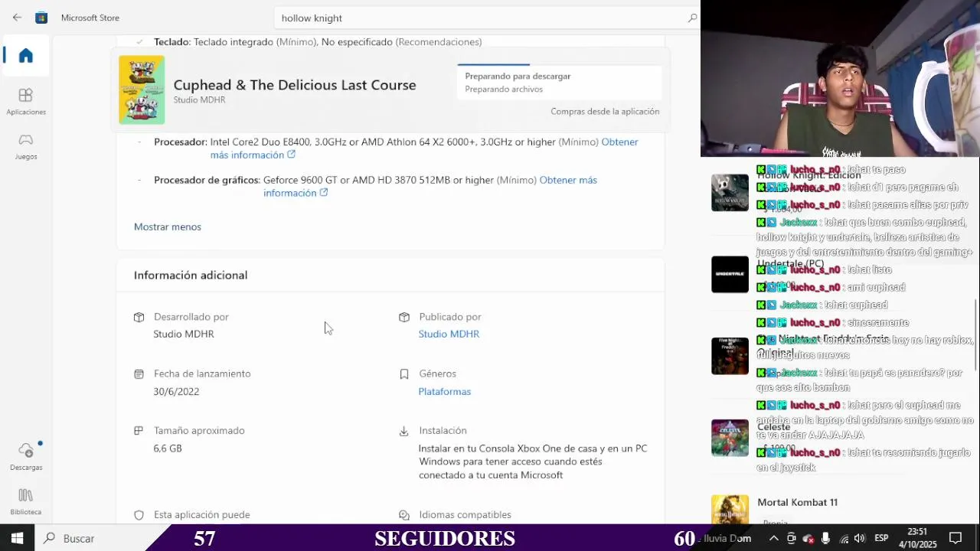This screenshot has width=980, height=551.
Task: Open Biblioteca in the Store sidebar
Action: [x=26, y=501]
